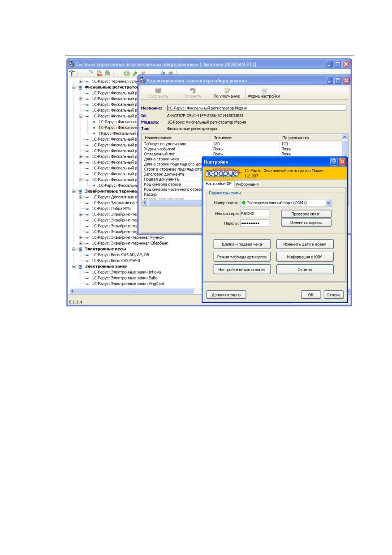Open 'Режим таблицы артикулов'
392x555 pixels.
(242, 257)
